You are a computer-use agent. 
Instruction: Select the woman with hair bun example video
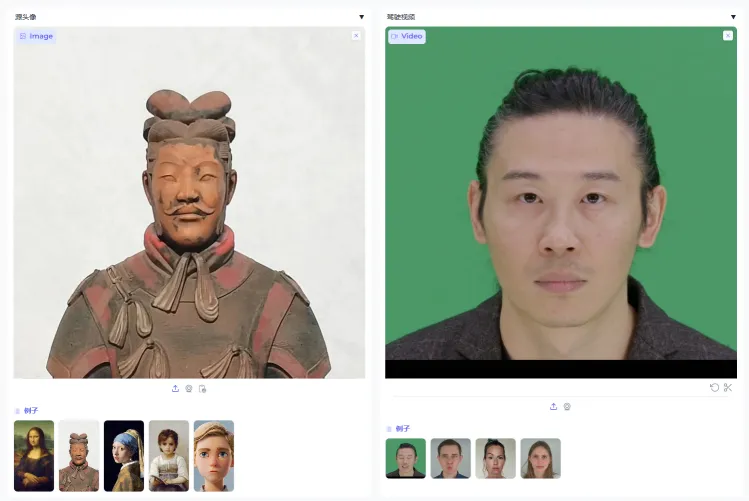[495, 458]
